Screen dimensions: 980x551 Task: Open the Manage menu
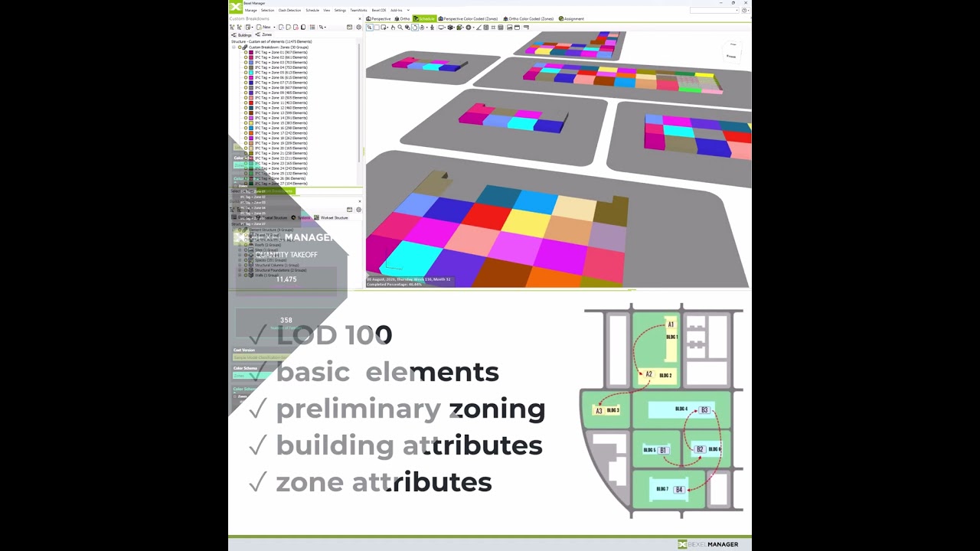250,10
